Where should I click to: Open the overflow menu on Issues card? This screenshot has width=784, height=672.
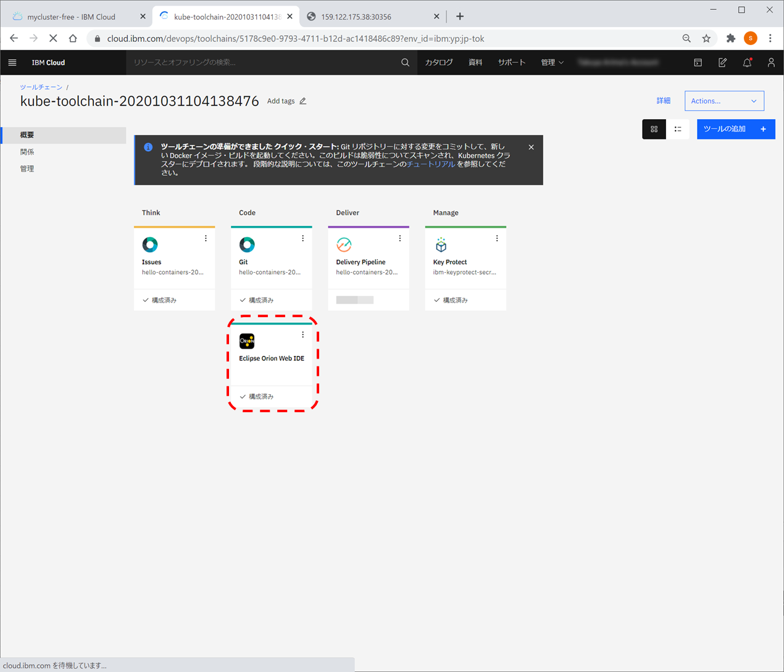tap(206, 238)
